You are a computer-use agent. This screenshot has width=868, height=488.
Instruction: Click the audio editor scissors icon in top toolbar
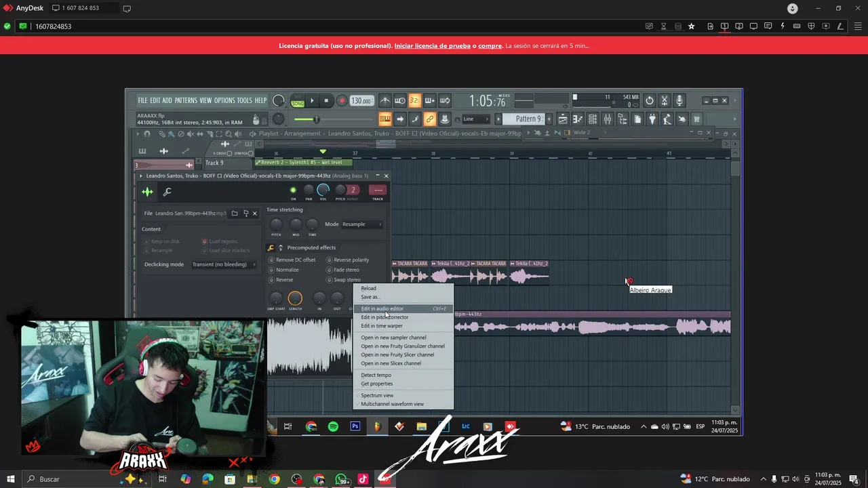point(665,101)
